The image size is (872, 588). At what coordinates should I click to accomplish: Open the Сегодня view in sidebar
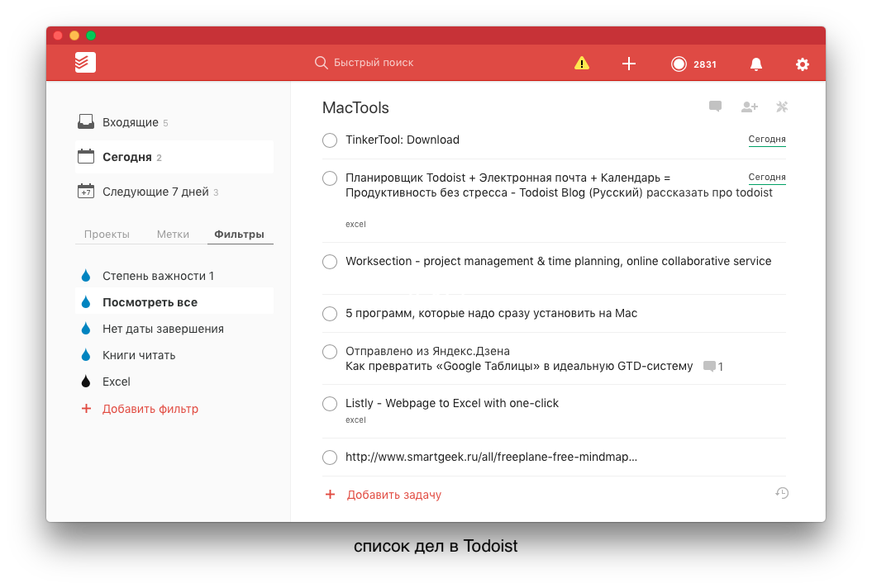click(x=174, y=157)
